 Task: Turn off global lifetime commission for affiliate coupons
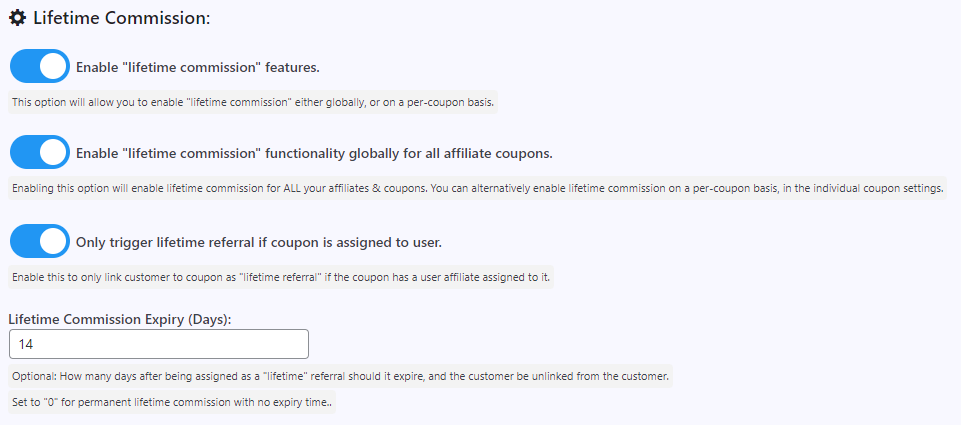[x=40, y=152]
